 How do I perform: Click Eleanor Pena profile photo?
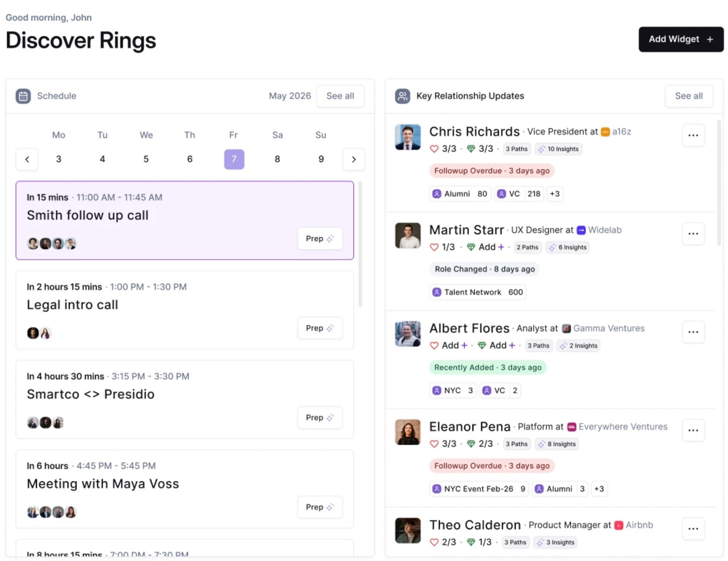point(408,432)
